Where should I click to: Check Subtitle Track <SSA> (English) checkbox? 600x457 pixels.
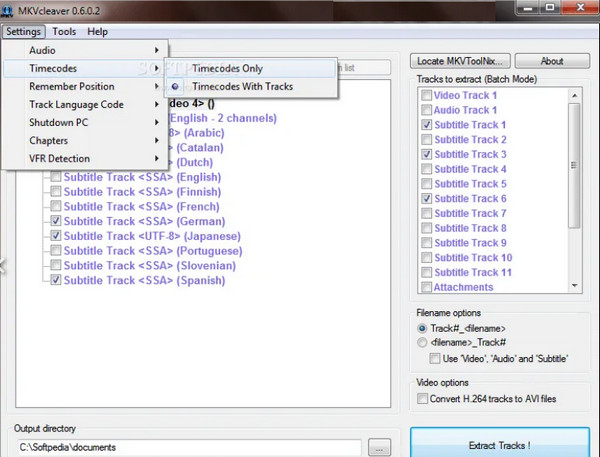[56, 177]
